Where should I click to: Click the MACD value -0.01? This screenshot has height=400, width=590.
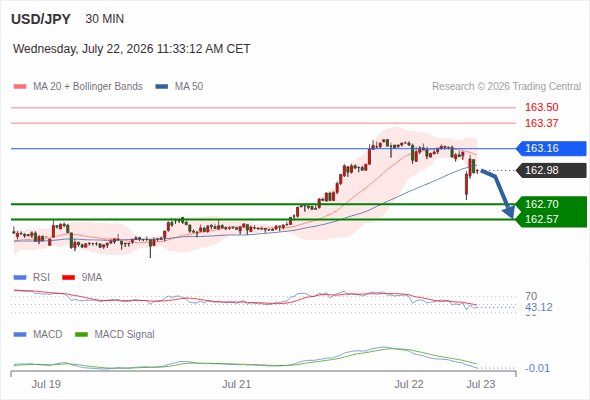pyautogui.click(x=537, y=368)
